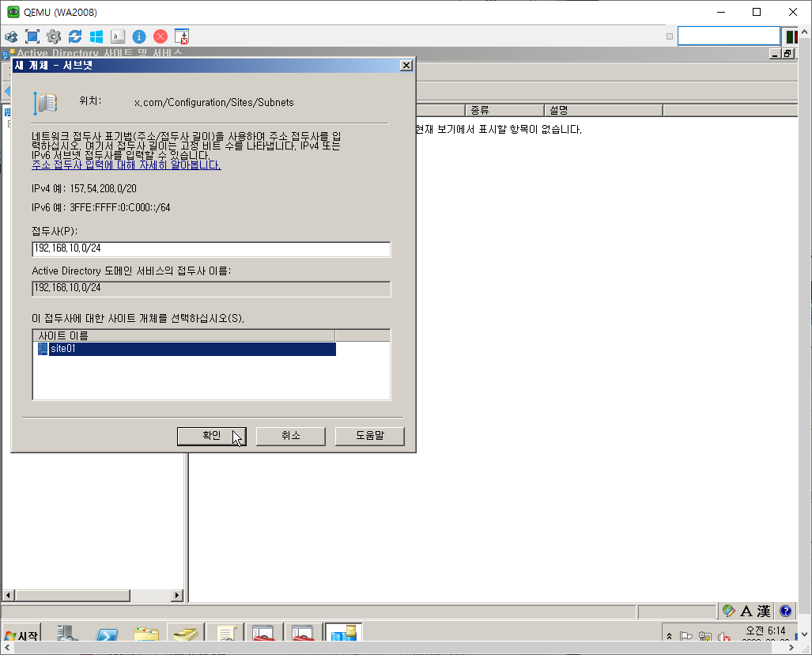Click the network tray icon
Image resolution: width=812 pixels, height=655 pixels.
[x=704, y=636]
